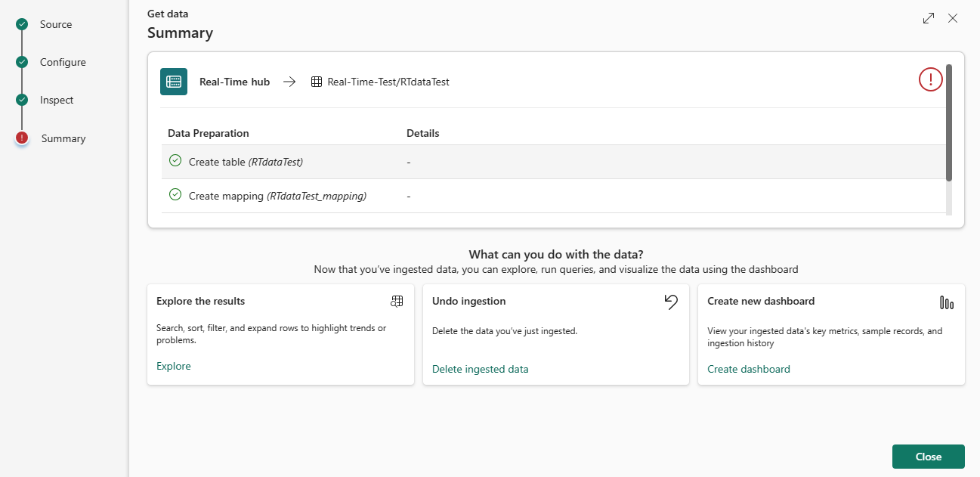
Task: Click the Summary page heading
Action: 180,33
